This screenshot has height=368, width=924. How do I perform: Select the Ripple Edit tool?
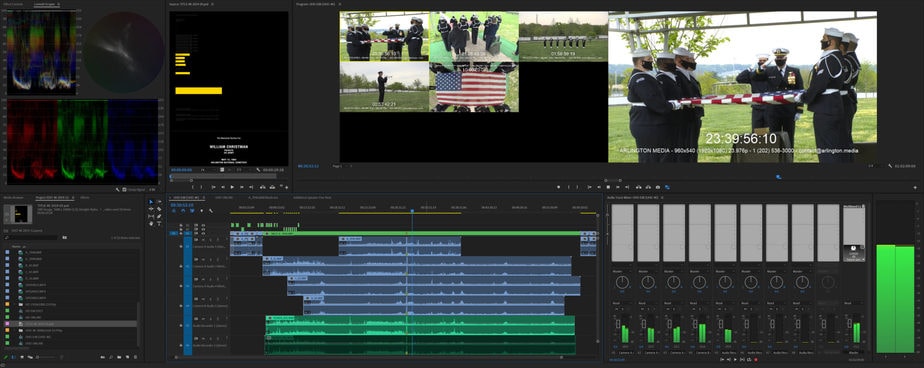click(x=151, y=209)
